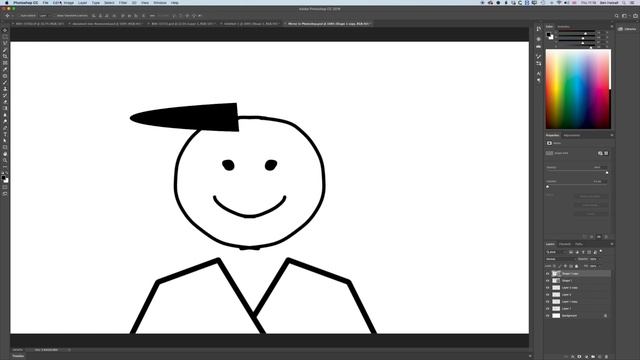This screenshot has height=360, width=640.
Task: Hide the Shape 1 layer
Action: click(548, 280)
